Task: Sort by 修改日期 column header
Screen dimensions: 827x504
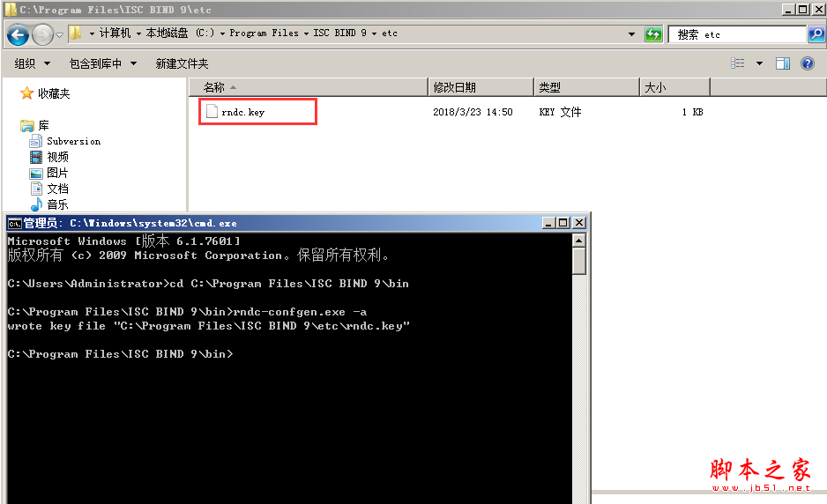Action: [x=481, y=87]
